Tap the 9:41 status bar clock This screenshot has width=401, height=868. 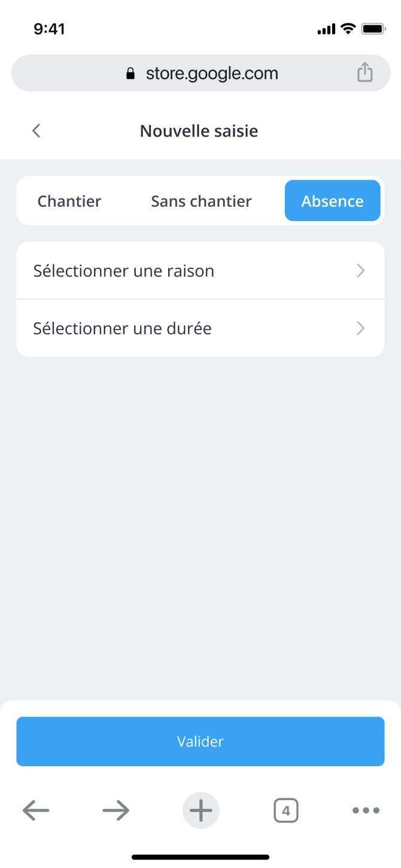(x=49, y=29)
